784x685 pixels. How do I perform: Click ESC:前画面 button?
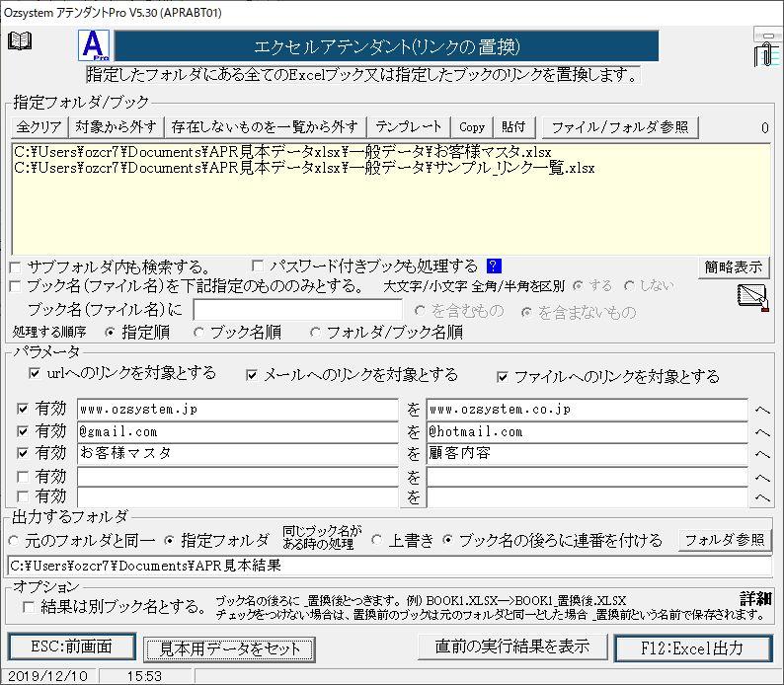(x=71, y=647)
